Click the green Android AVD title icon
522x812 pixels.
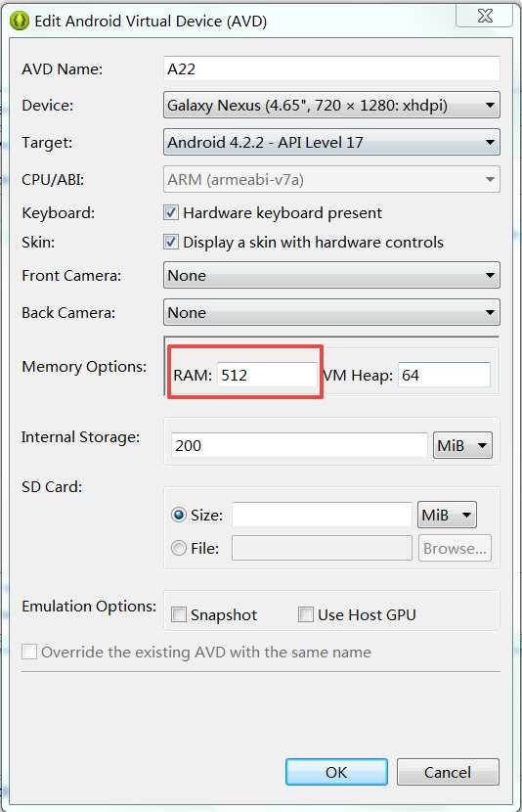click(20, 21)
